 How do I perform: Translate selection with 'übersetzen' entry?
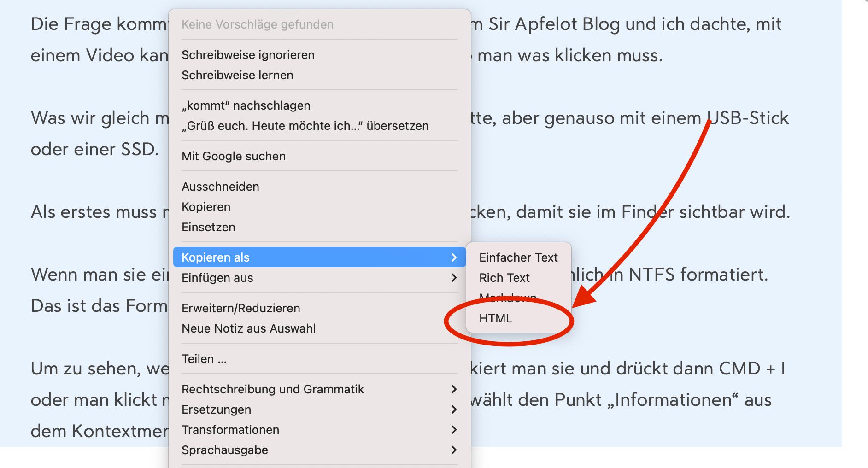coord(319,126)
